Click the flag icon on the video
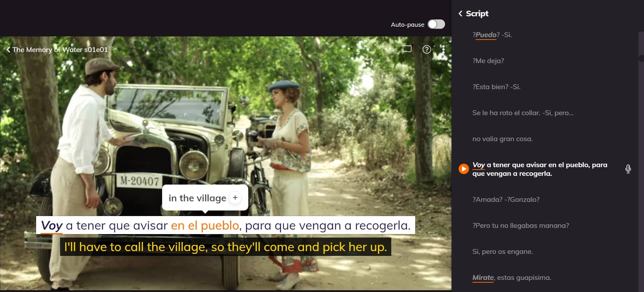 click(x=407, y=49)
